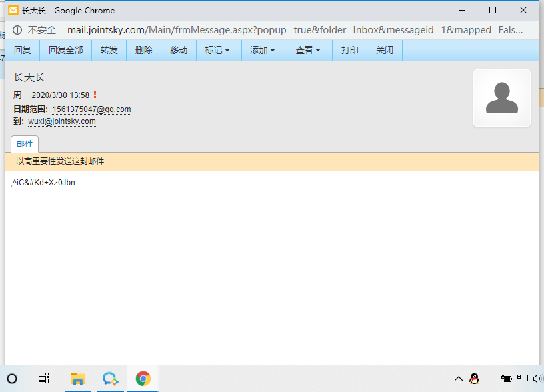The image size is (544, 392).
Task: Click the battery icon in system tray
Action: coord(506,379)
